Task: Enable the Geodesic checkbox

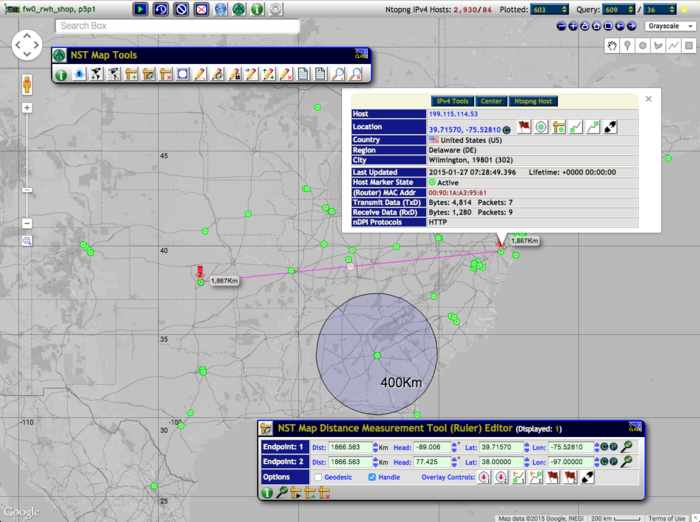Action: pyautogui.click(x=317, y=477)
